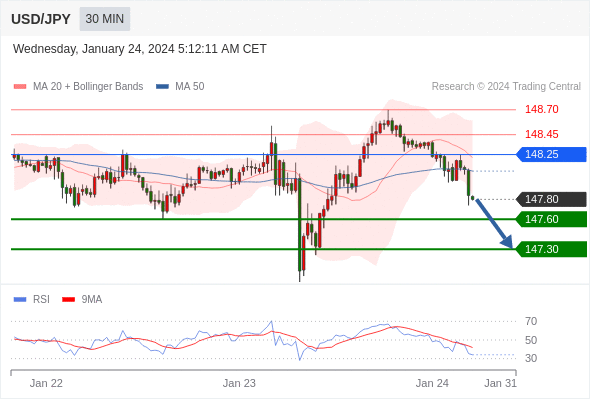The width and height of the screenshot is (590, 400).
Task: Click the 147.60 green support label
Action: [x=552, y=219]
